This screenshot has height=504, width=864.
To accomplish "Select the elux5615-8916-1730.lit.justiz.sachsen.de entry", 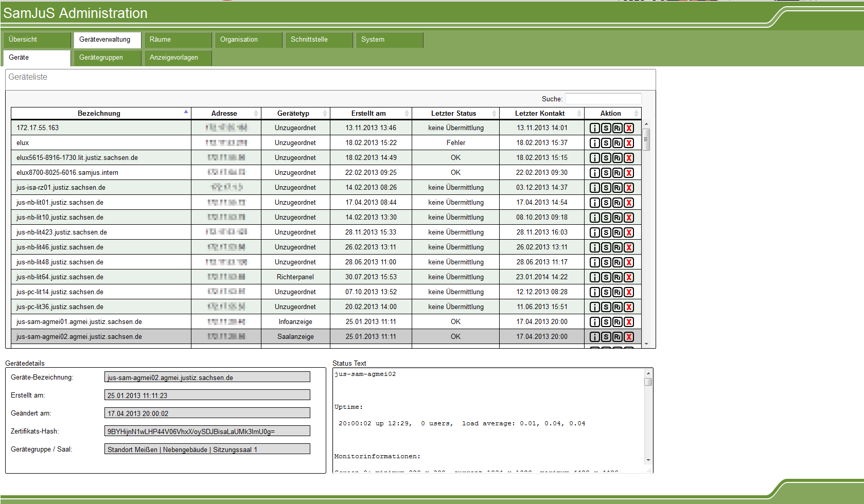I will click(x=77, y=158).
